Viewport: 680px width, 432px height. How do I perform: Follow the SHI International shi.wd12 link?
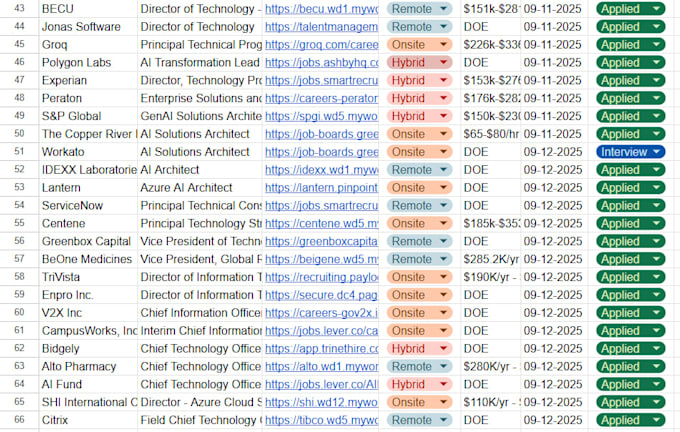click(321, 402)
